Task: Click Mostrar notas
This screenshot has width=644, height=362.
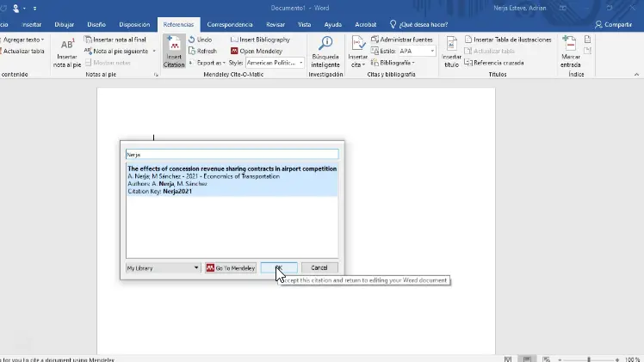Action: (x=108, y=63)
